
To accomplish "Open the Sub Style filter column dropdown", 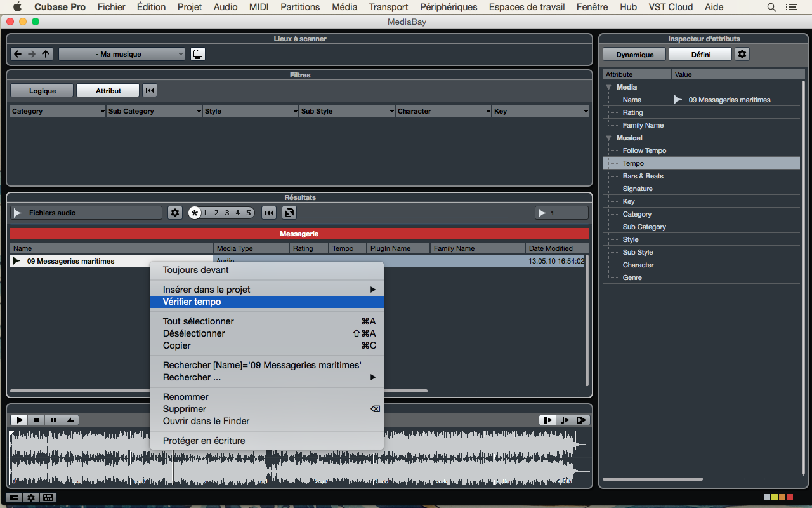I will point(347,111).
